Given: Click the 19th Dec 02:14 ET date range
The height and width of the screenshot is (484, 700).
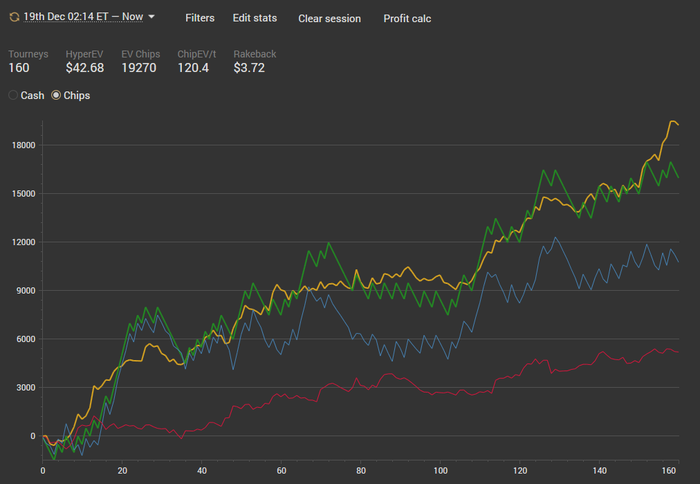Looking at the screenshot, I should click(83, 18).
